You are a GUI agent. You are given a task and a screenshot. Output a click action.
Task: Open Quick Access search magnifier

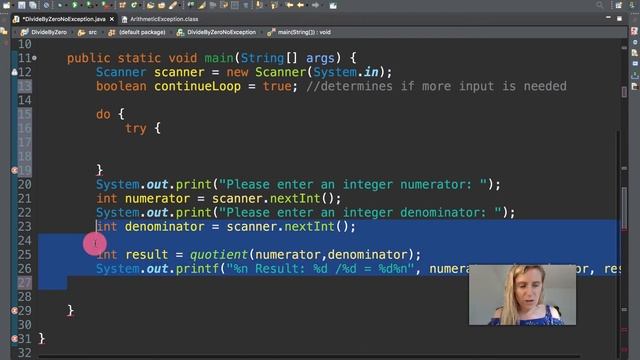click(x=599, y=5)
